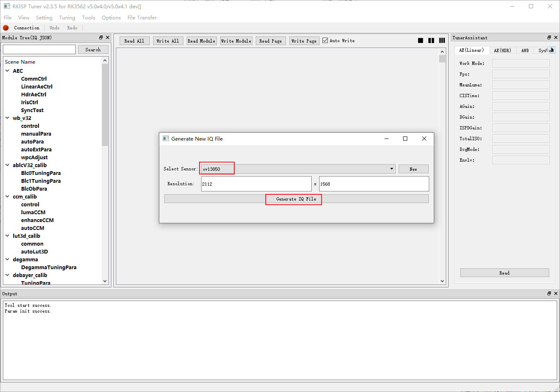560x392 pixels.
Task: Select HdrAeCtrl in the module tree
Action: tap(34, 94)
